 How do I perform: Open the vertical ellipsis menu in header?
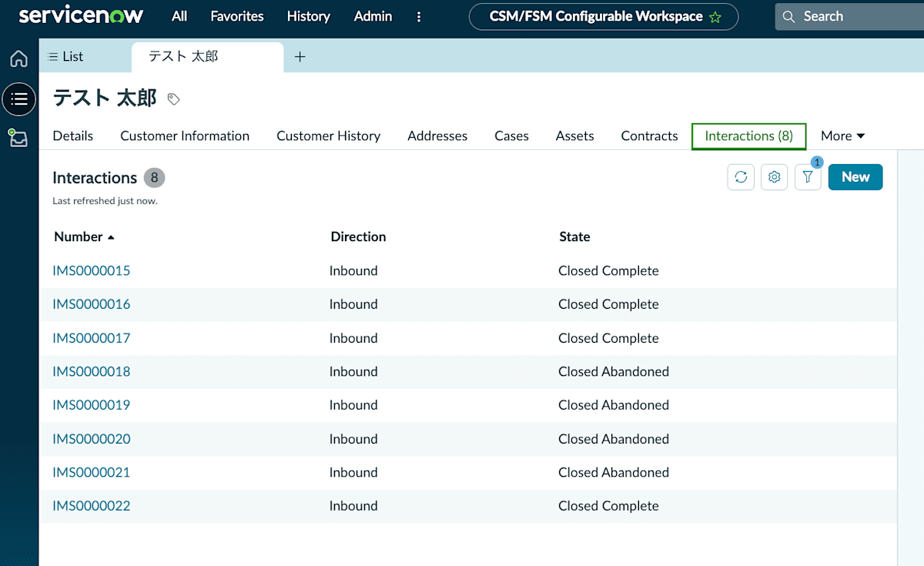(x=419, y=16)
